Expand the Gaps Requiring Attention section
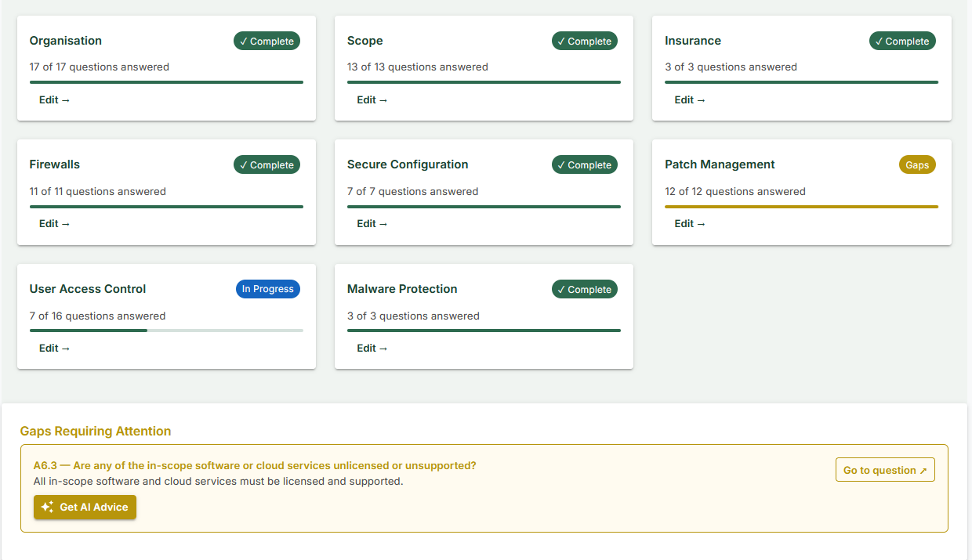Viewport: 972px width, 560px height. [96, 431]
